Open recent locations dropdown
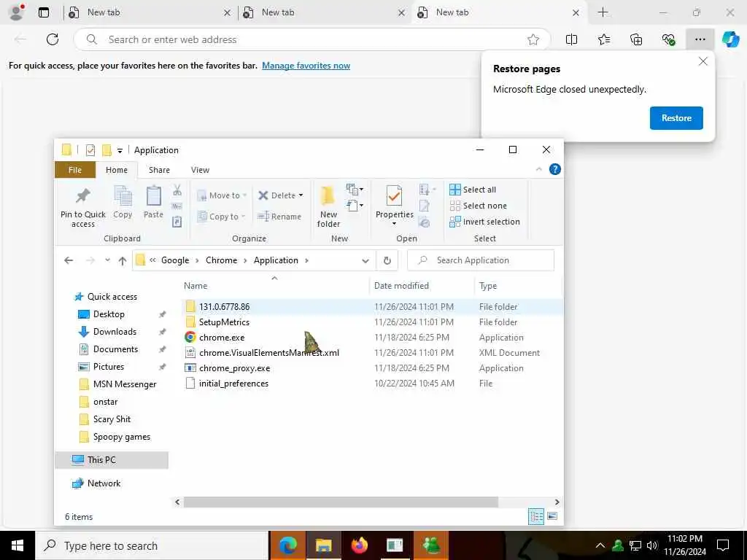The width and height of the screenshot is (747, 560). tap(108, 260)
